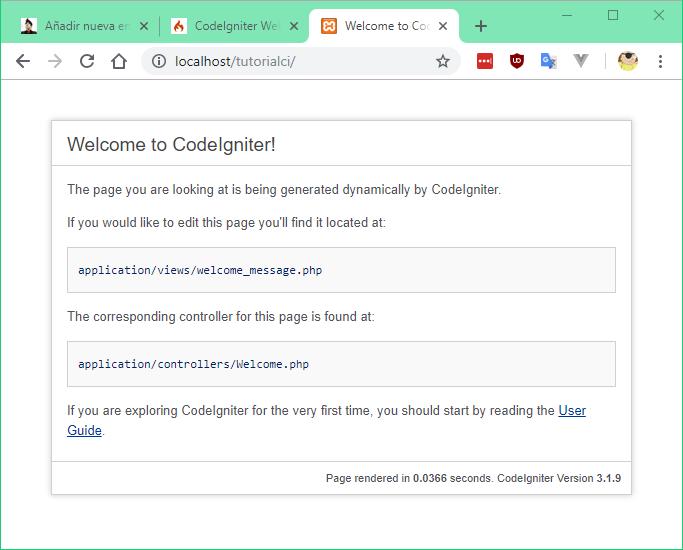Open the Google Translate extension
The height and width of the screenshot is (550, 683).
548,61
